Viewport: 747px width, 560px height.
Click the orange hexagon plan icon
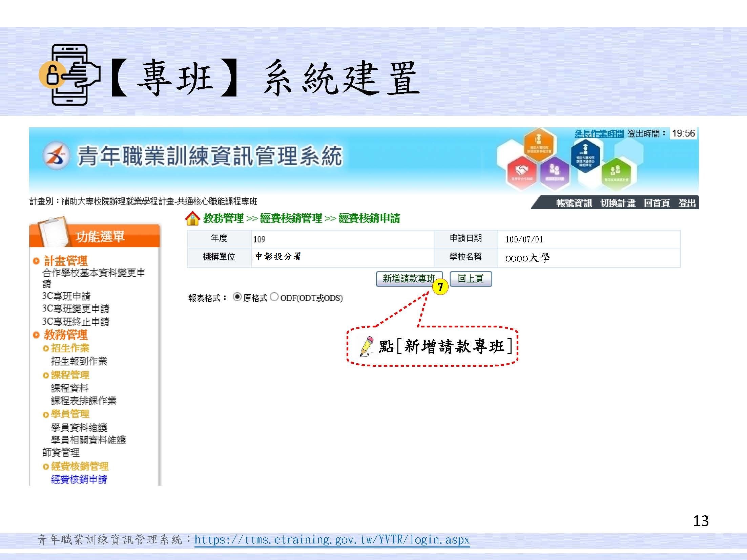click(540, 145)
